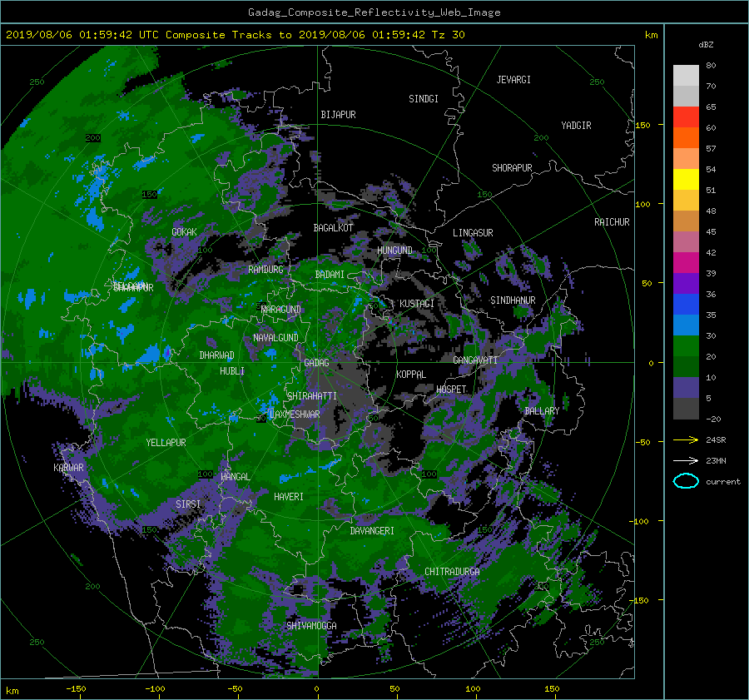Click the YADGIR city label

[576, 126]
